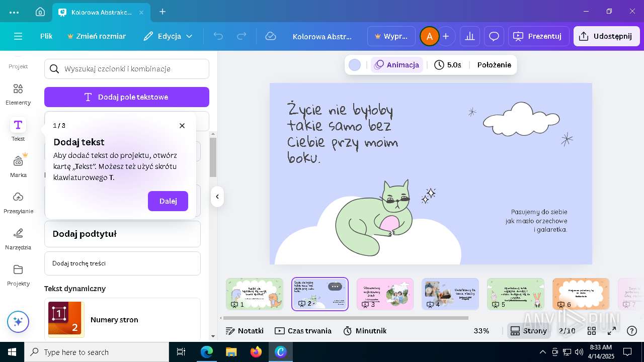Open the Przesyłanie uploads panel
644x362 pixels.
pyautogui.click(x=18, y=202)
